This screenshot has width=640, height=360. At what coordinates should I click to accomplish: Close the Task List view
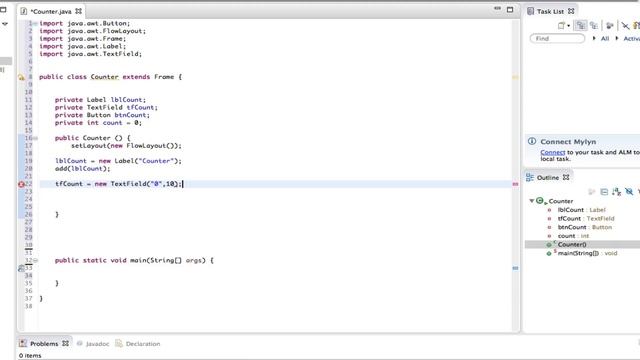coord(571,11)
